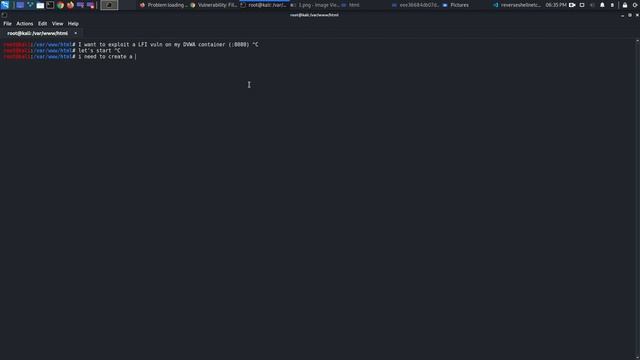Click the display tray icon beside clock
This screenshot has height=360, width=640.
pyautogui.click(x=582, y=5)
